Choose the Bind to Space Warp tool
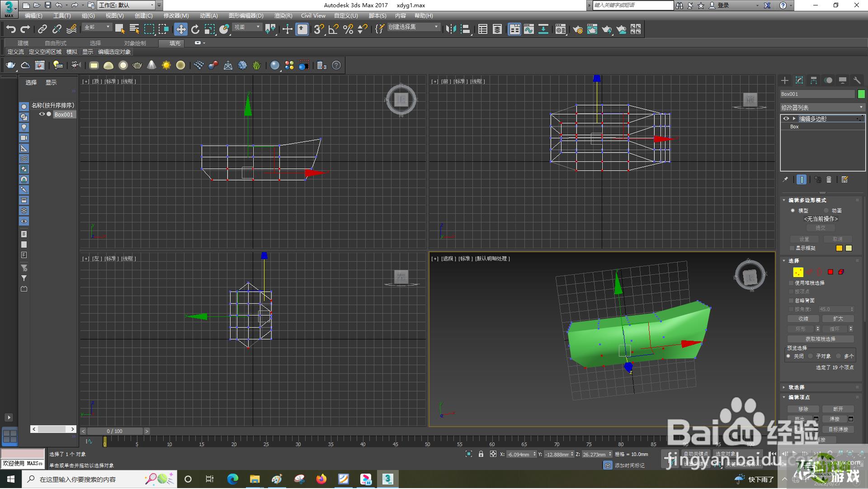The width and height of the screenshot is (868, 489). click(71, 29)
